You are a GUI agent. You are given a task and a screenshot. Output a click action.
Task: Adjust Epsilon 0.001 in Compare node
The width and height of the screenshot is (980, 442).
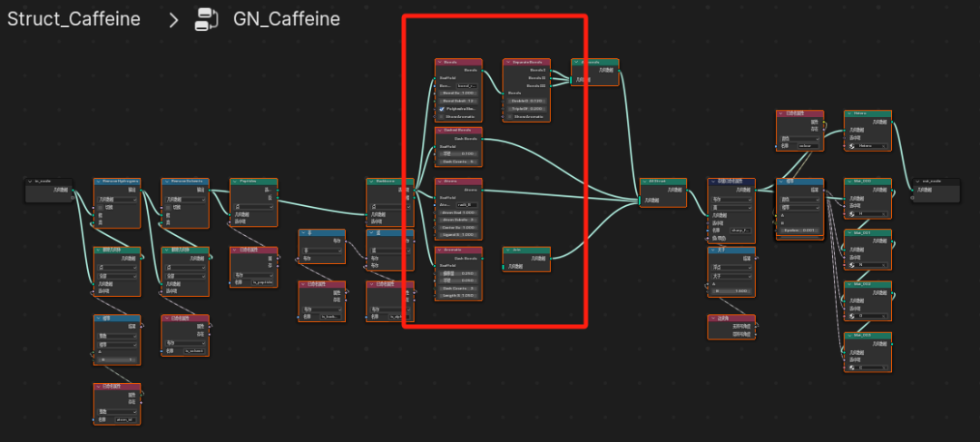point(800,231)
